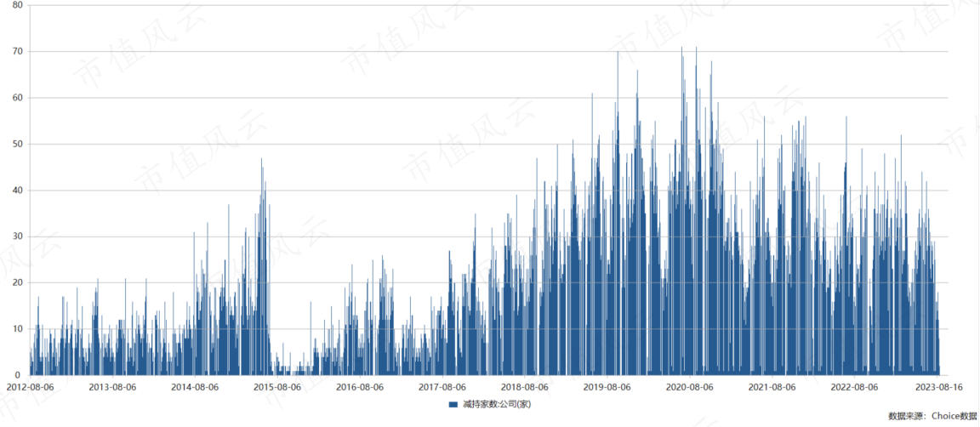Click the 10 label on the y-axis

coord(19,329)
